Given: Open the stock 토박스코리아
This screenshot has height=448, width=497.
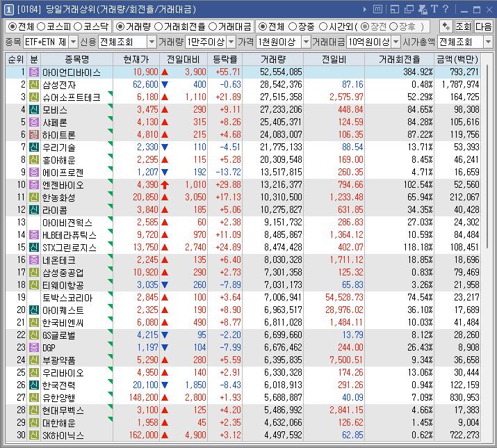Looking at the screenshot, I should pos(67,298).
